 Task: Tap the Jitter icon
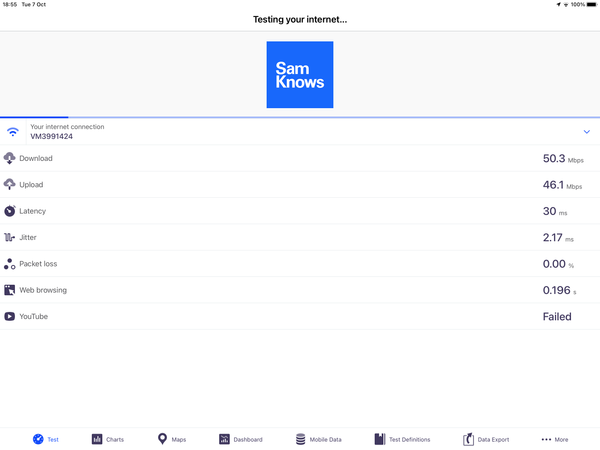(10, 238)
